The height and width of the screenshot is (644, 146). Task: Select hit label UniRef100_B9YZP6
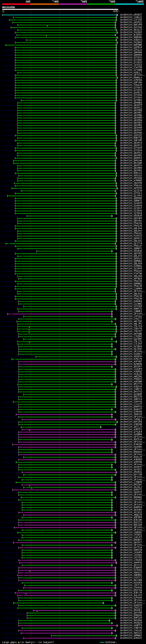coord(131,422)
